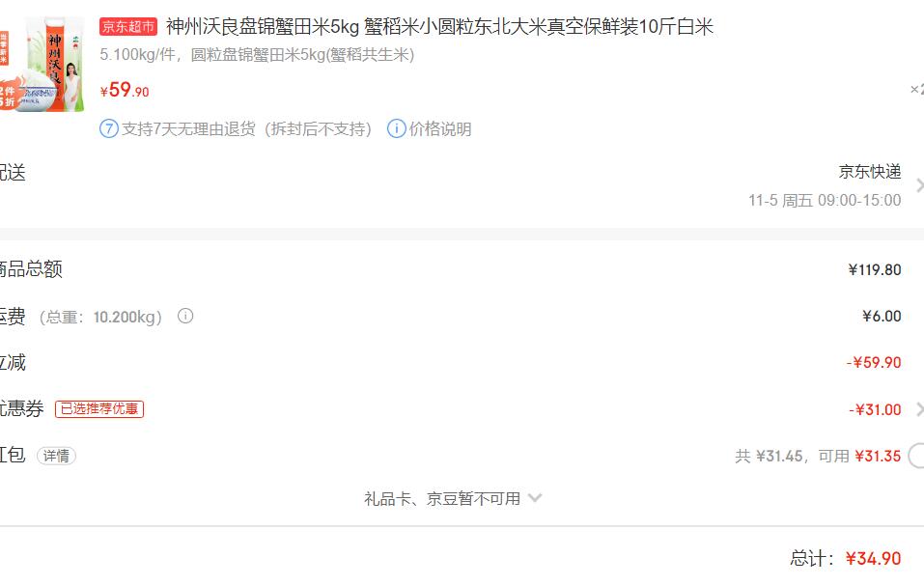Open 支持7天无理由退货 return policy text
Image resolution: width=924 pixels, height=585 pixels.
click(246, 129)
